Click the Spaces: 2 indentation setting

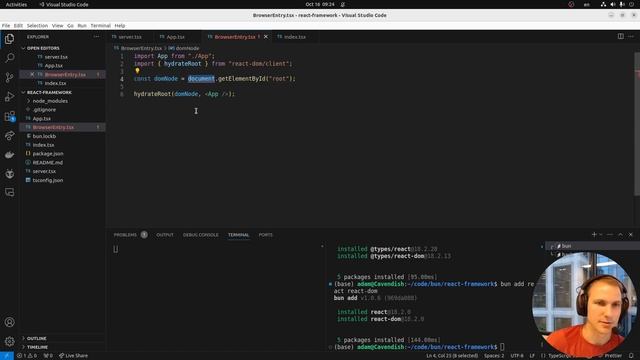(x=494, y=356)
